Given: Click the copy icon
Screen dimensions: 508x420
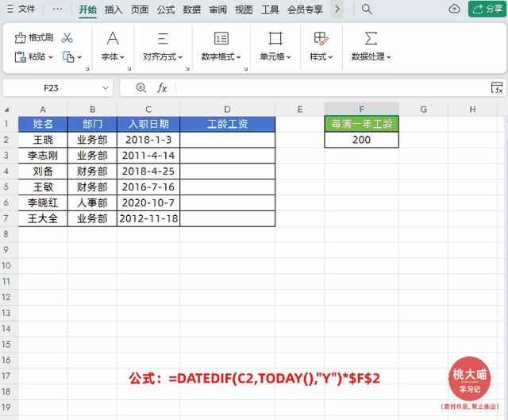Looking at the screenshot, I should pyautogui.click(x=68, y=56).
